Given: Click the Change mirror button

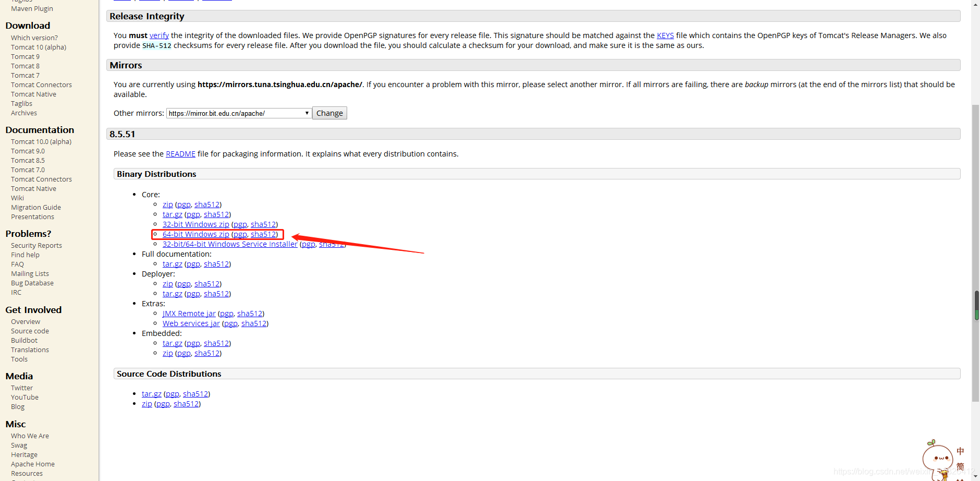Looking at the screenshot, I should [x=329, y=113].
